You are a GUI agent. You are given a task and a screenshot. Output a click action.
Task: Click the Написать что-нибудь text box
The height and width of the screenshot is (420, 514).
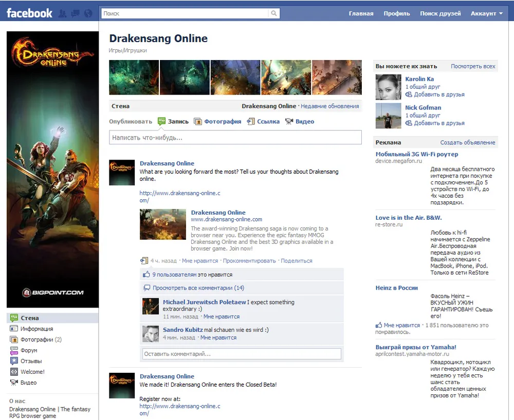(x=235, y=138)
